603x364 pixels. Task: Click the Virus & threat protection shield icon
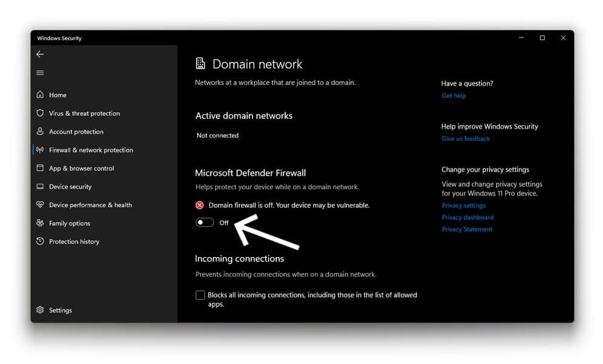[40, 113]
